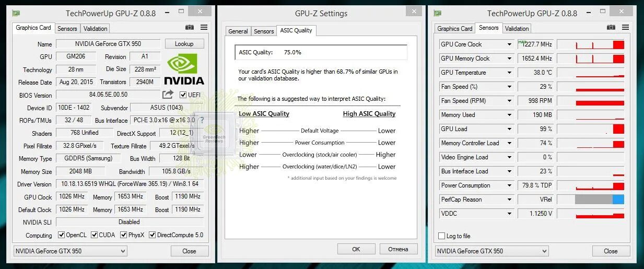Click camera screenshot icon in left GPU-Z window
644x269 pixels.
[190, 27]
